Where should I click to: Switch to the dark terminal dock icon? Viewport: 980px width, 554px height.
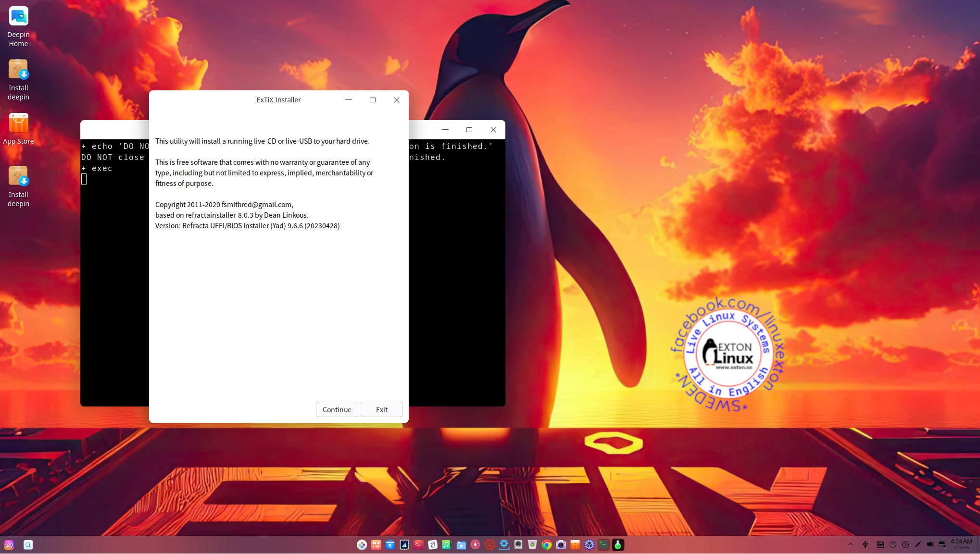click(603, 545)
